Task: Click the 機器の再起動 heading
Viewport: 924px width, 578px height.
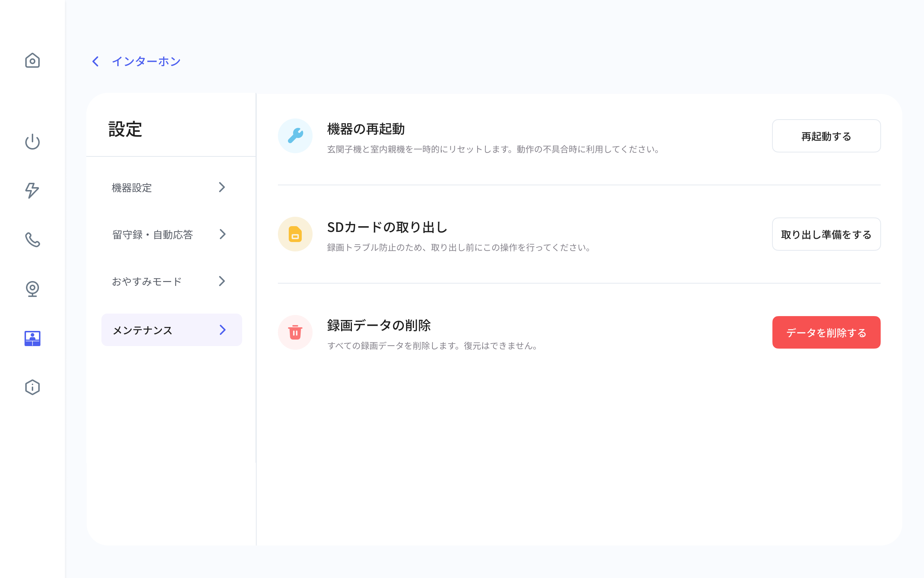Action: click(366, 129)
